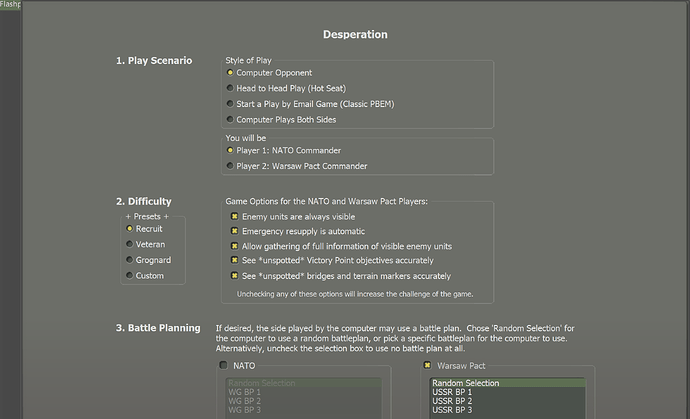690x419 pixels.
Task: Uncheck Enemy units are always visible
Action: [234, 216]
